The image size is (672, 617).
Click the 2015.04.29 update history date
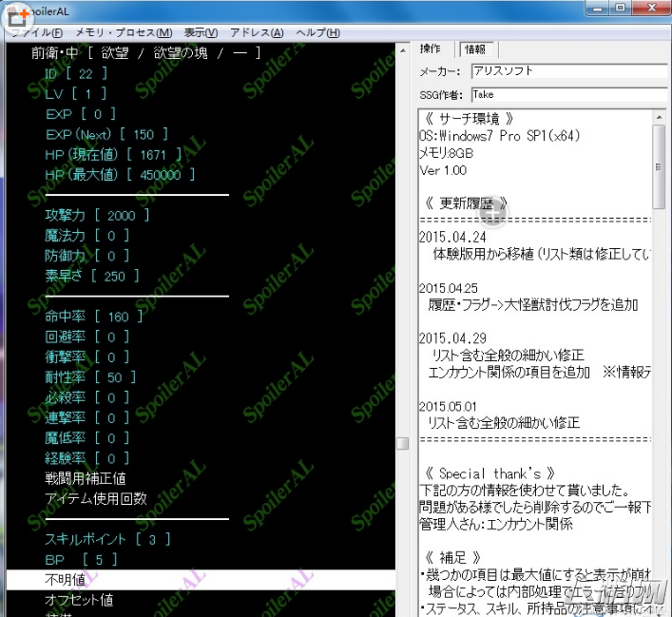tap(452, 338)
